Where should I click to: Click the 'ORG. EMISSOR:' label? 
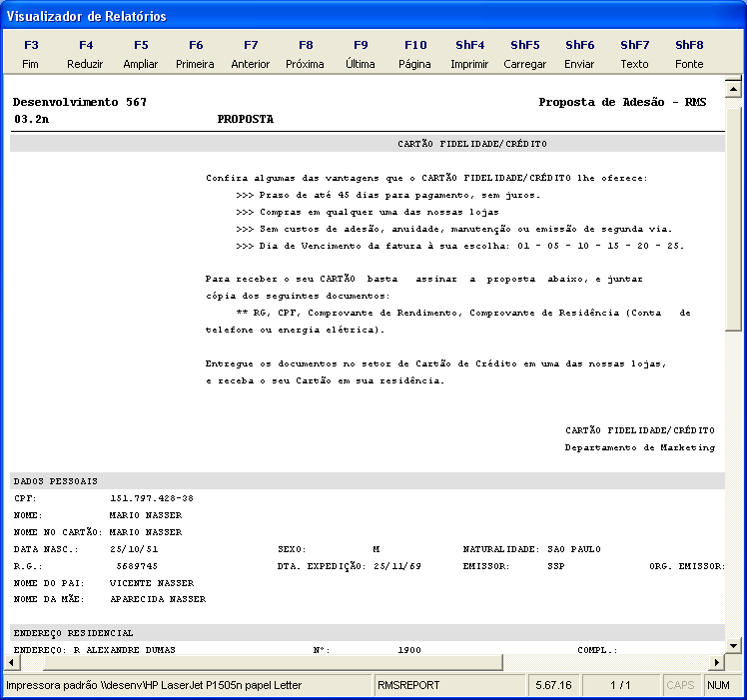[x=686, y=566]
